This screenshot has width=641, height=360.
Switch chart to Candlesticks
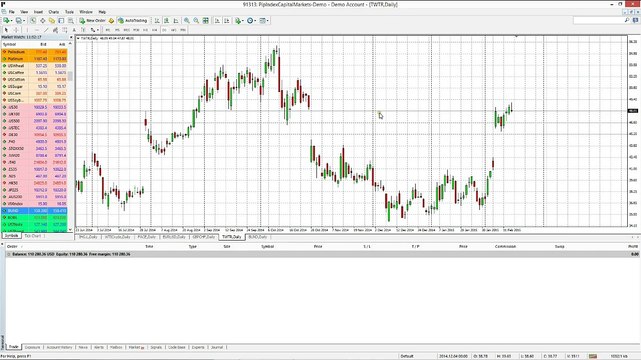[x=166, y=20]
